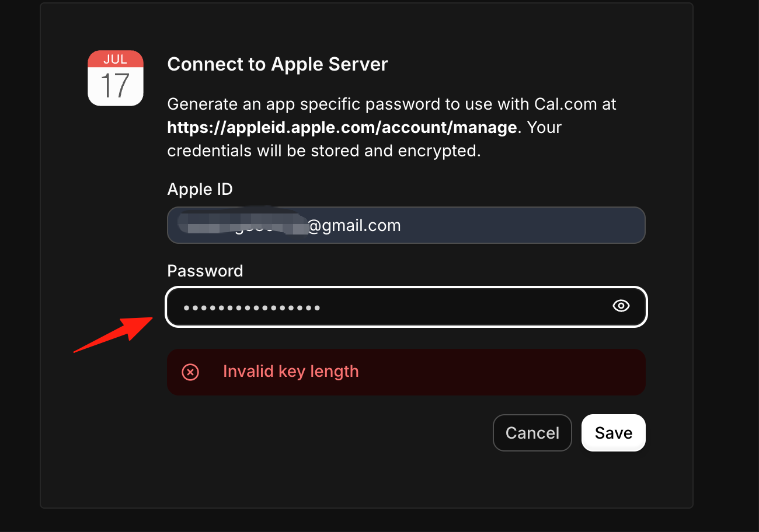Focus the Apple ID email field
This screenshot has height=532, width=759.
pos(406,225)
